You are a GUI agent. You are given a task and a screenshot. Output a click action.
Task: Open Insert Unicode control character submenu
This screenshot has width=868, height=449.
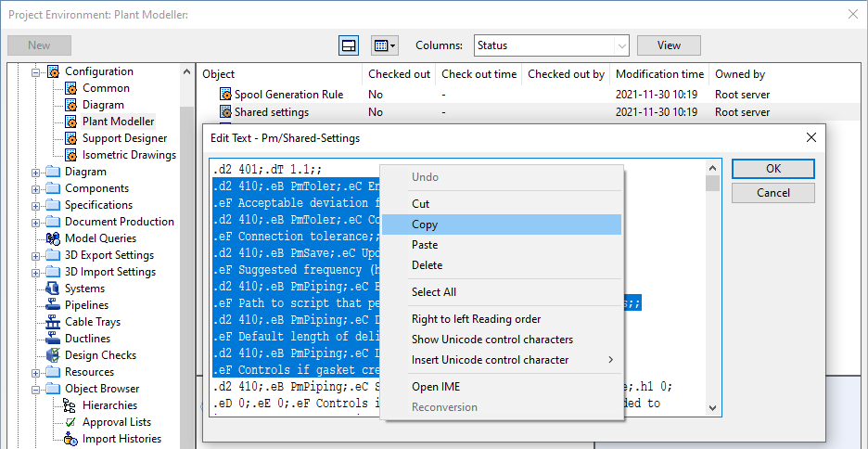click(490, 360)
